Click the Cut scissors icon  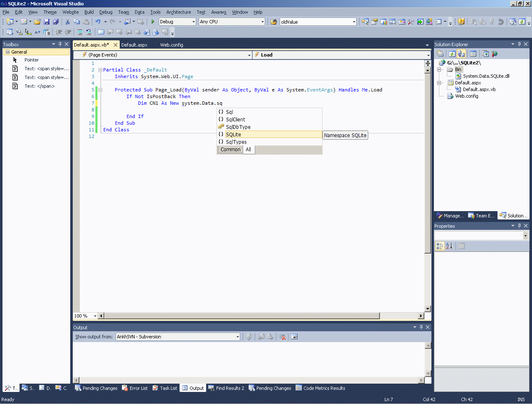pos(67,22)
